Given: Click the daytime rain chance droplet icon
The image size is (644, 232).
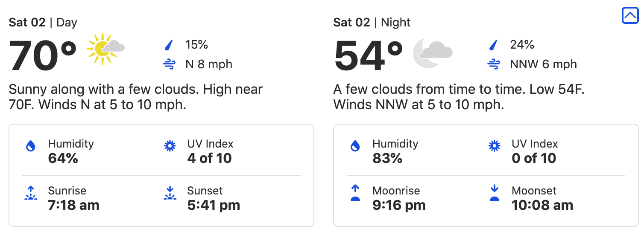Looking at the screenshot, I should [x=169, y=45].
